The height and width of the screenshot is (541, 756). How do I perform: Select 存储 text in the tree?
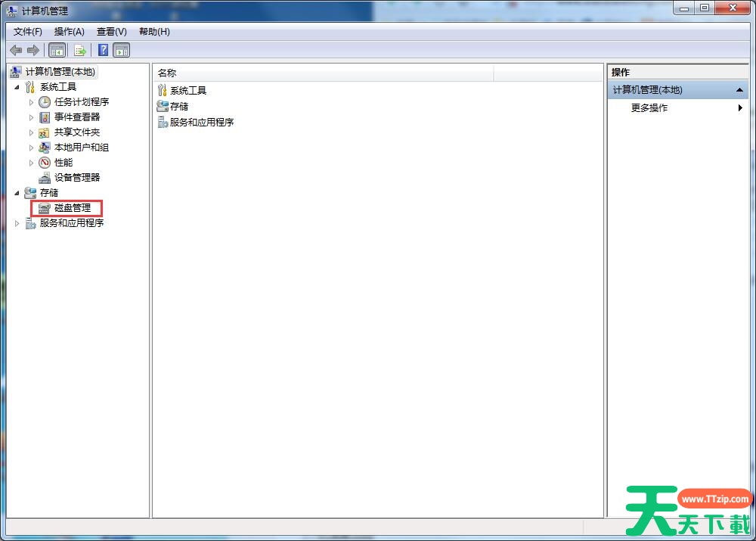(x=48, y=192)
